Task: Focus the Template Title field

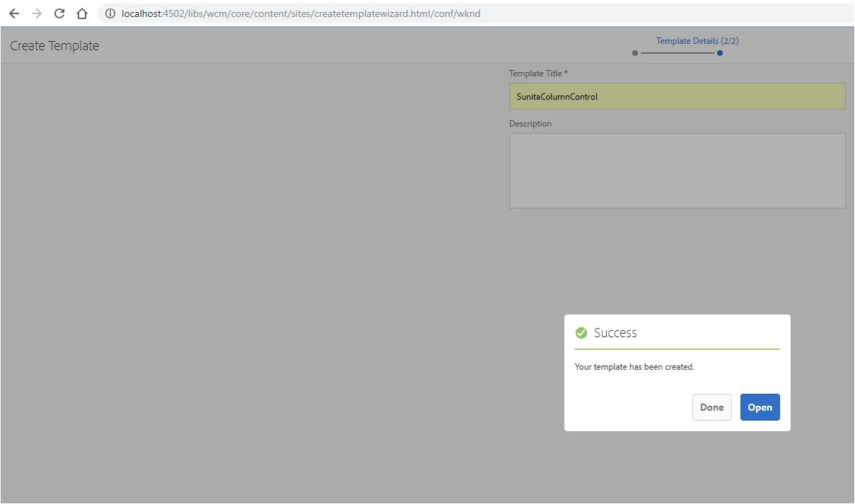Action: tap(677, 96)
